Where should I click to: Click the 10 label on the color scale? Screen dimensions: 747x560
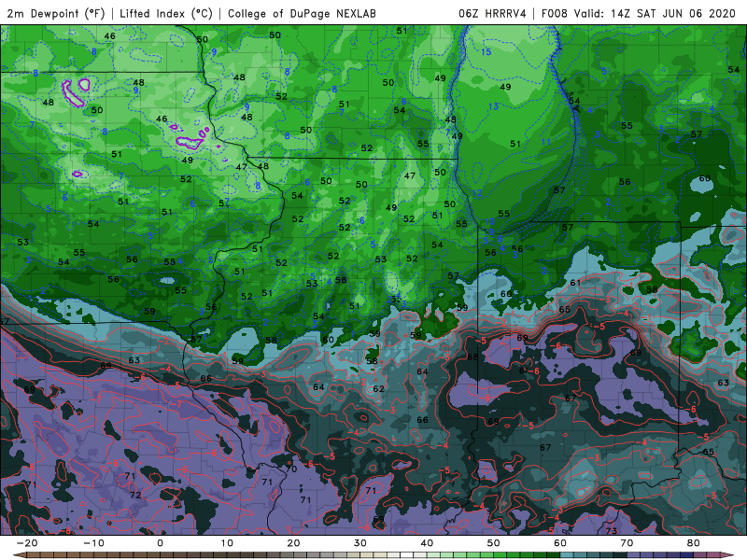pyautogui.click(x=227, y=543)
